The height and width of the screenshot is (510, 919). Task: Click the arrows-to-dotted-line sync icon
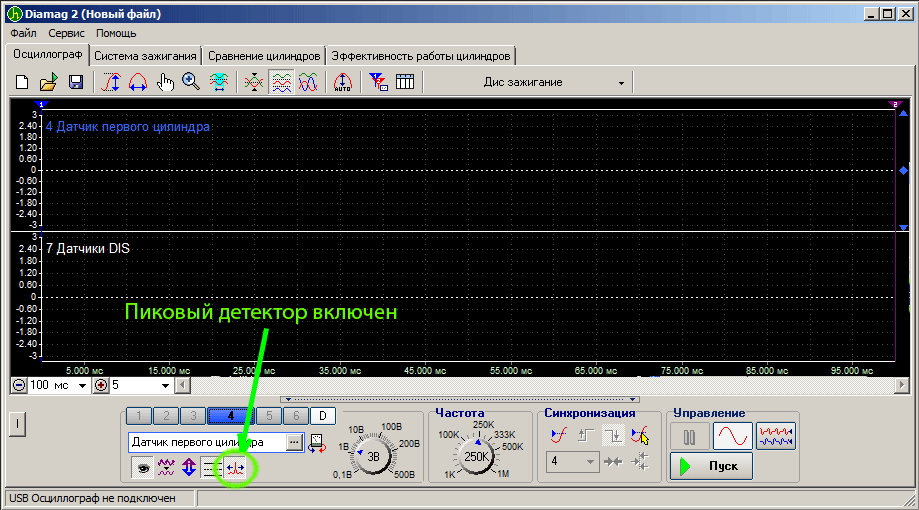pyautogui.click(x=640, y=462)
